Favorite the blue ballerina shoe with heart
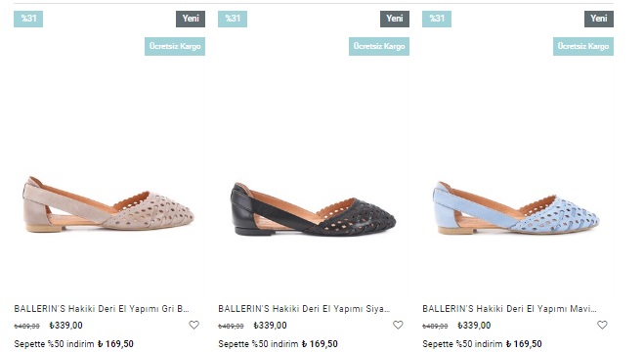The height and width of the screenshot is (352, 644). (602, 325)
